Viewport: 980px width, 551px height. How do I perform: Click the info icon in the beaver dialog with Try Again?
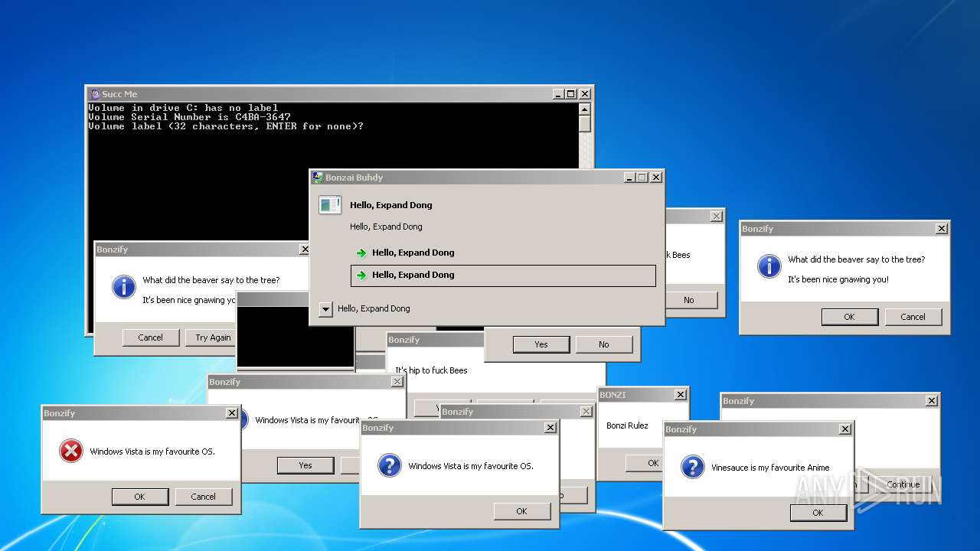tap(123, 287)
